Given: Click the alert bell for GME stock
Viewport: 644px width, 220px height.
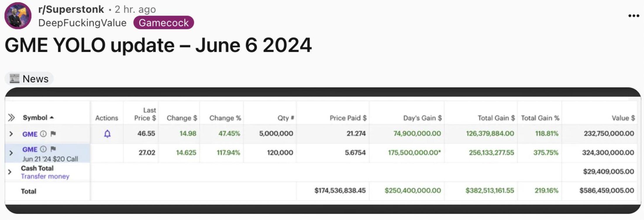Looking at the screenshot, I should coord(107,134).
